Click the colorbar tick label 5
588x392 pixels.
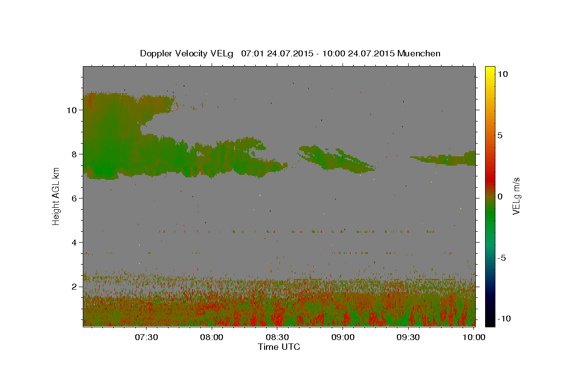pos(500,135)
